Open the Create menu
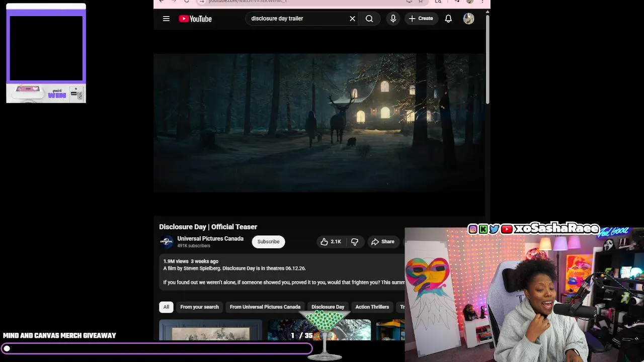The image size is (644, 362). [421, 19]
